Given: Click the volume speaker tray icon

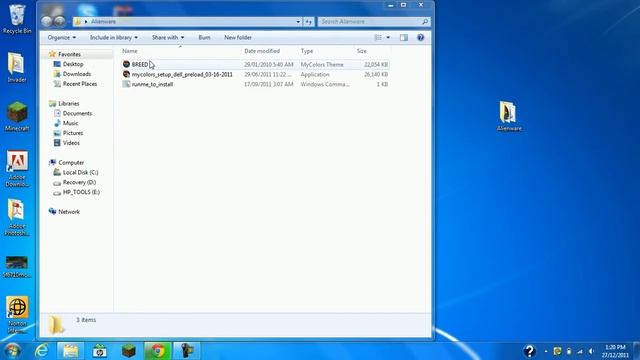Looking at the screenshot, I should (x=591, y=351).
